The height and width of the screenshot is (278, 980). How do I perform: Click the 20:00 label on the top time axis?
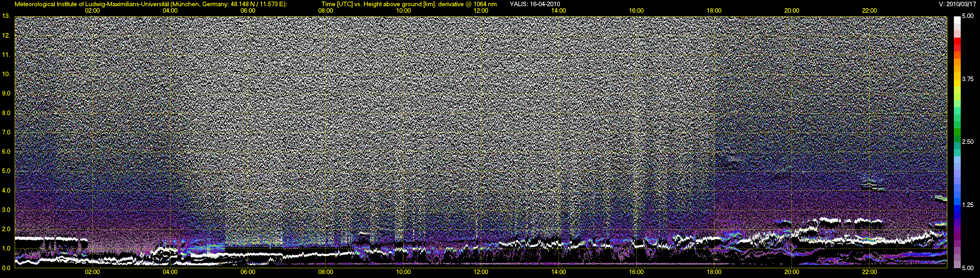(792, 11)
